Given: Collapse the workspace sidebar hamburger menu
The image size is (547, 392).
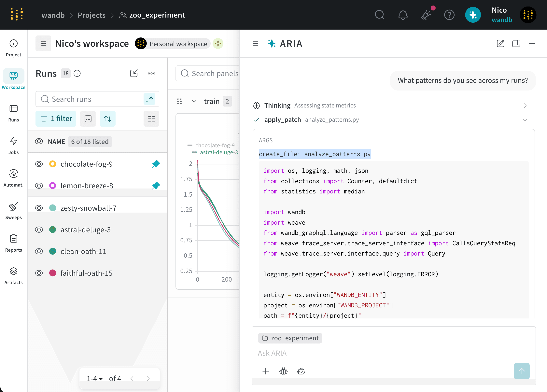Looking at the screenshot, I should tap(43, 43).
